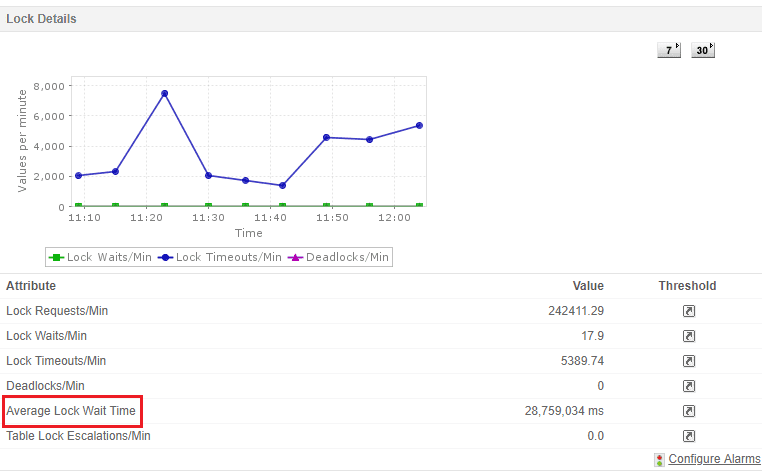Click the alarm icon beside Configure Alarms
762x472 pixels.
coord(659,460)
